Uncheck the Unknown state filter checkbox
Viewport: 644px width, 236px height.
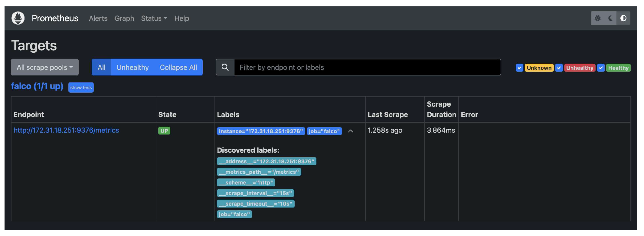tap(519, 68)
